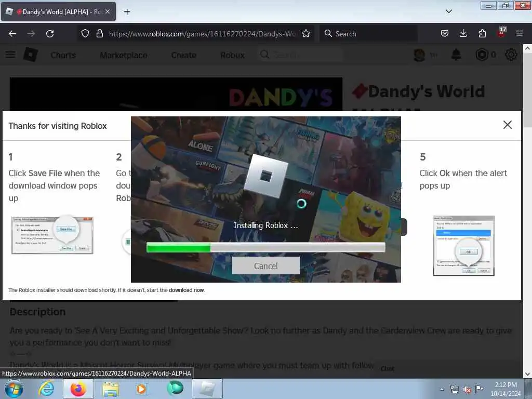Viewport: 532px width, 399px height.
Task: Open the Windows Start menu orb
Action: [14, 389]
